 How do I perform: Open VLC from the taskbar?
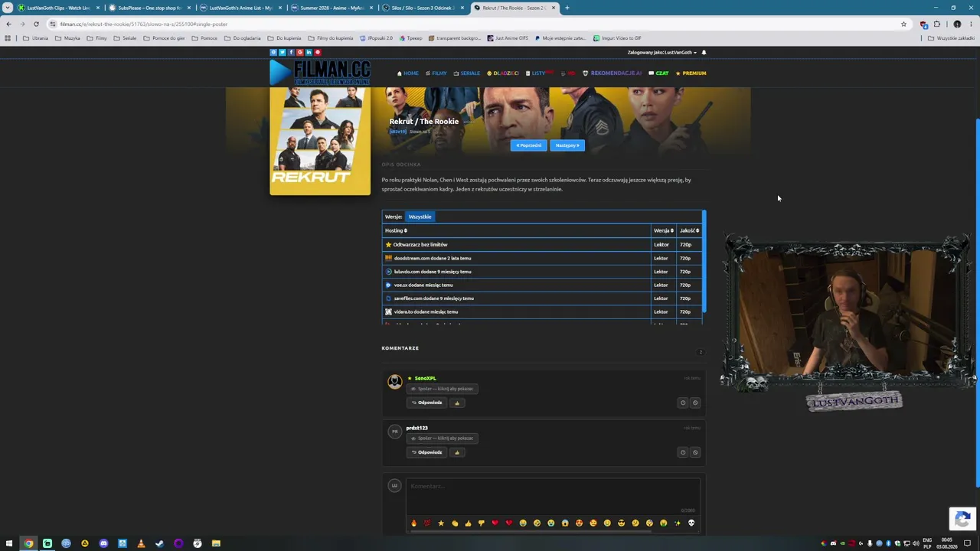point(141,543)
